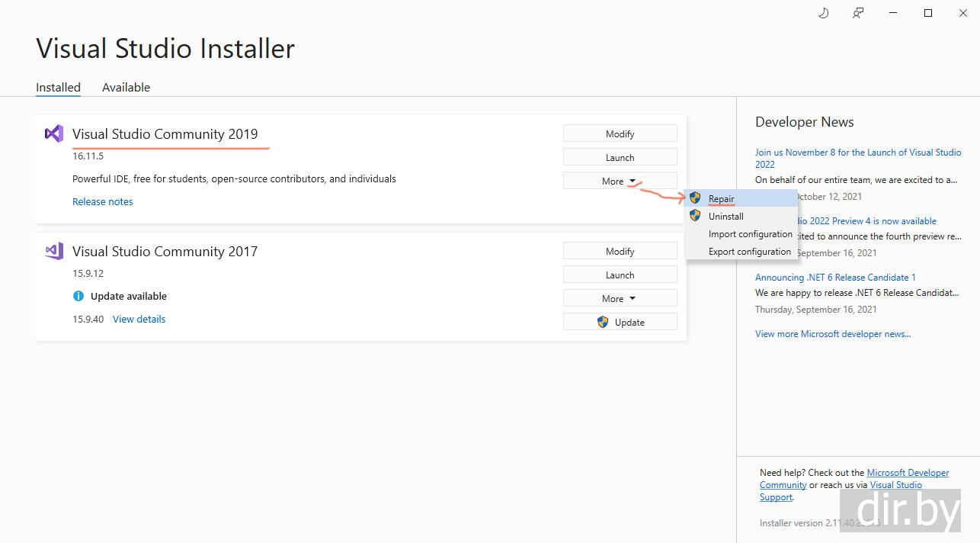Click the Visual Studio 2019 purple logo
Image resolution: width=980 pixels, height=543 pixels.
(x=53, y=134)
